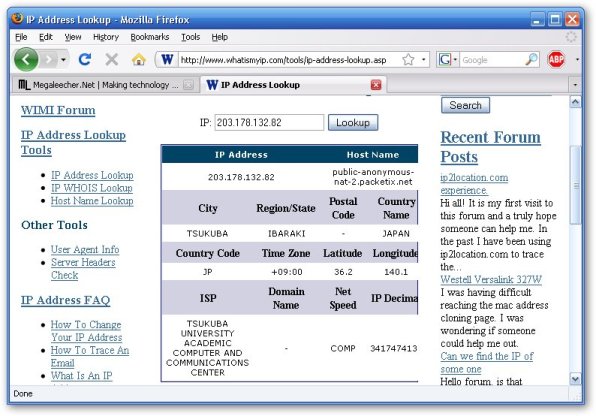The width and height of the screenshot is (596, 416).
Task: Open Can we find the IP of some one link
Action: [x=487, y=362]
